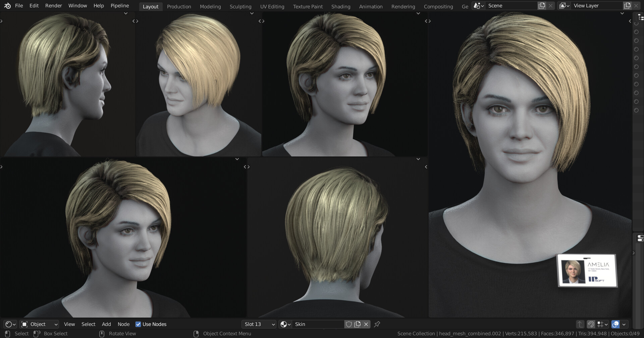Click the parent node tree arrow icon

[580, 324]
